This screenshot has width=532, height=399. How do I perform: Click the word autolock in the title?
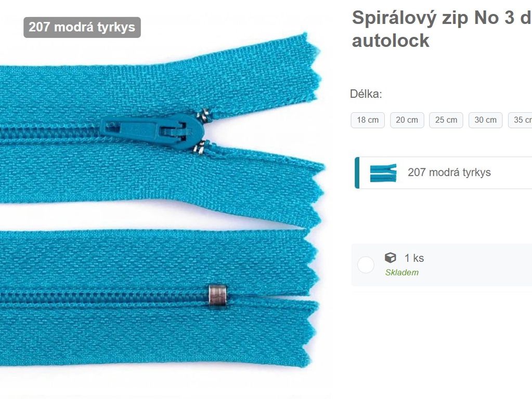click(x=391, y=41)
